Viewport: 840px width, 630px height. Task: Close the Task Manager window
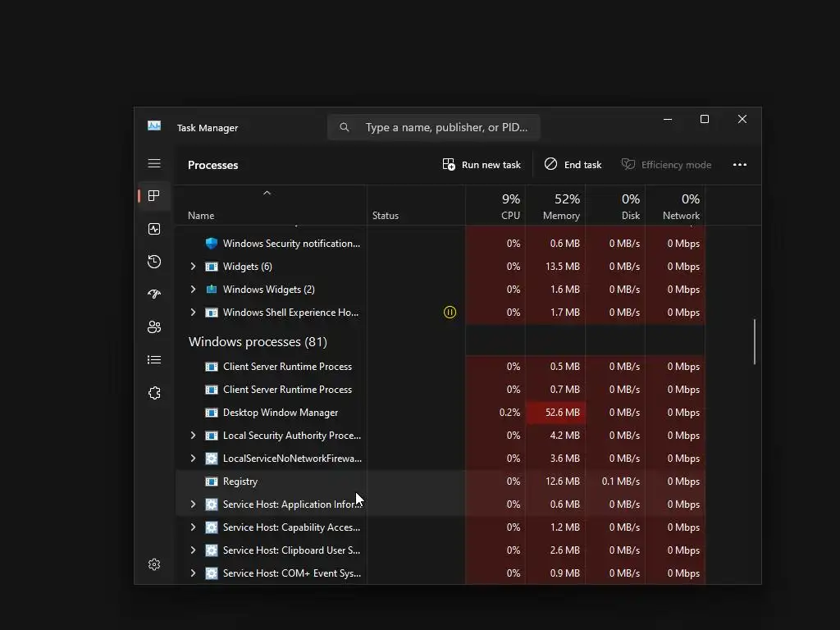(742, 120)
